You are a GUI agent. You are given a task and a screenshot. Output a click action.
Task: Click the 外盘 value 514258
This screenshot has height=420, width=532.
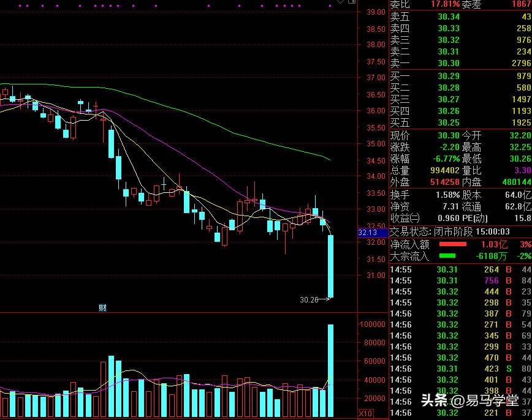[x=445, y=182]
